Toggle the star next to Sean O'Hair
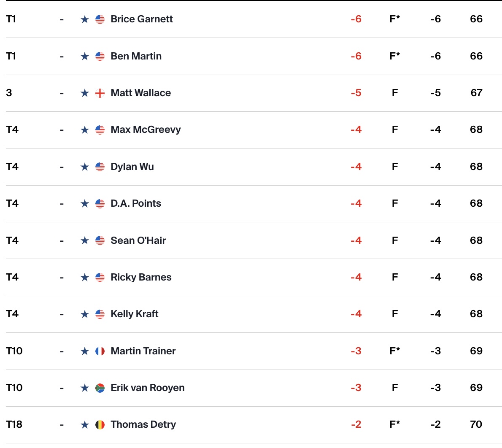502x448 pixels. point(84,240)
